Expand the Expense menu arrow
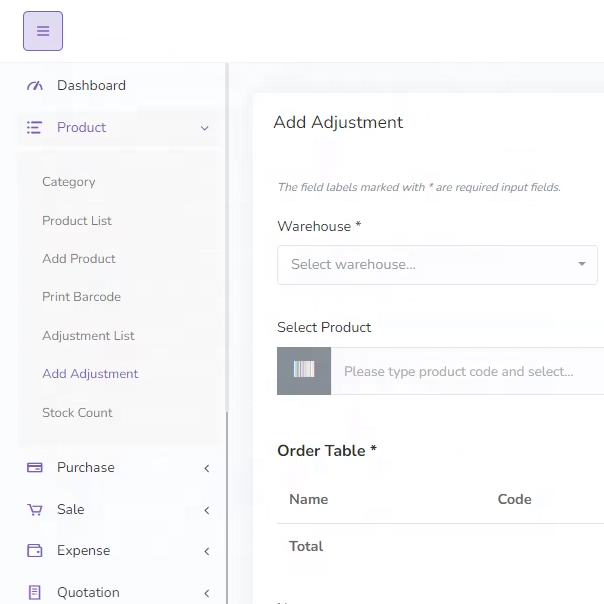This screenshot has height=604, width=604. (206, 551)
